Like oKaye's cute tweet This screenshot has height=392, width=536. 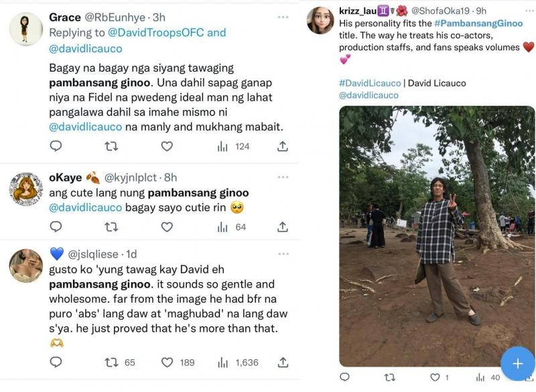point(167,227)
